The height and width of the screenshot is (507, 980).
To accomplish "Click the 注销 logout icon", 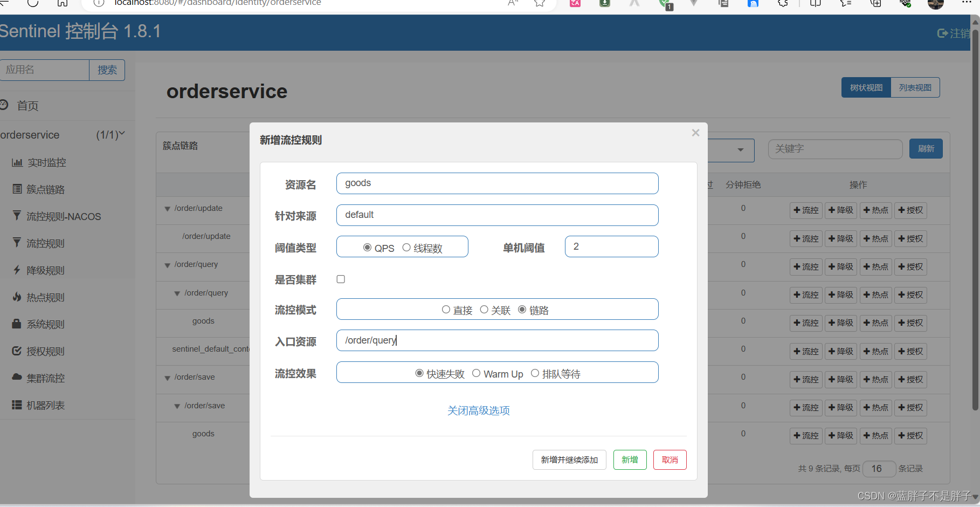I will 943,33.
